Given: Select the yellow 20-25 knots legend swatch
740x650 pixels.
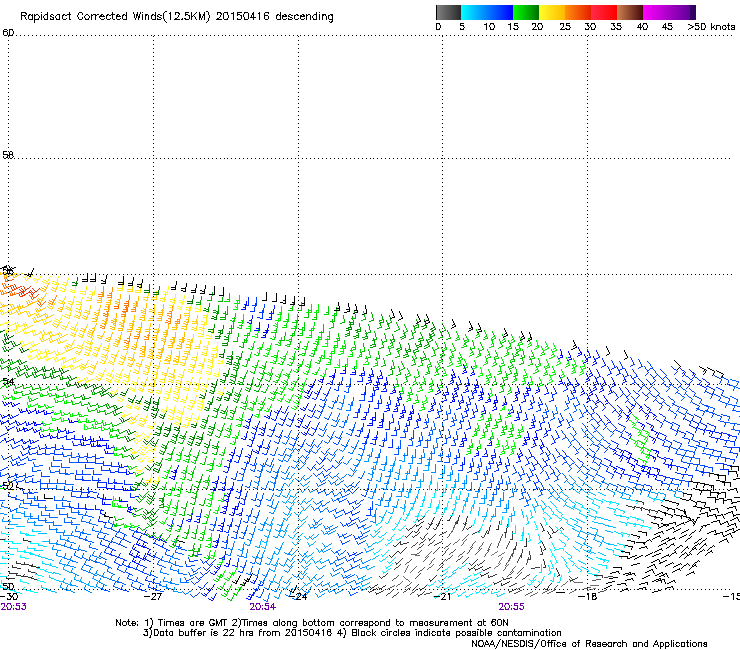Looking at the screenshot, I should click(x=552, y=12).
